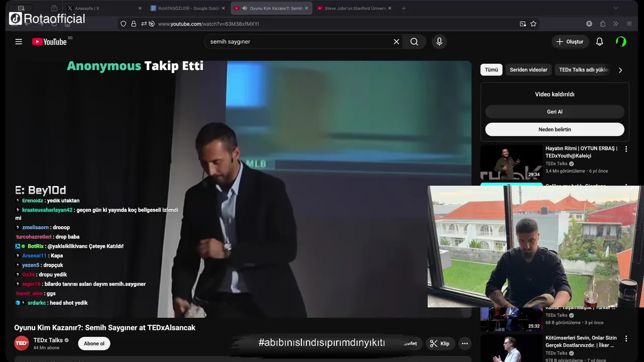This screenshot has height=362, width=644.
Task: Open browser extensions puzzle icon
Action: 602,24
